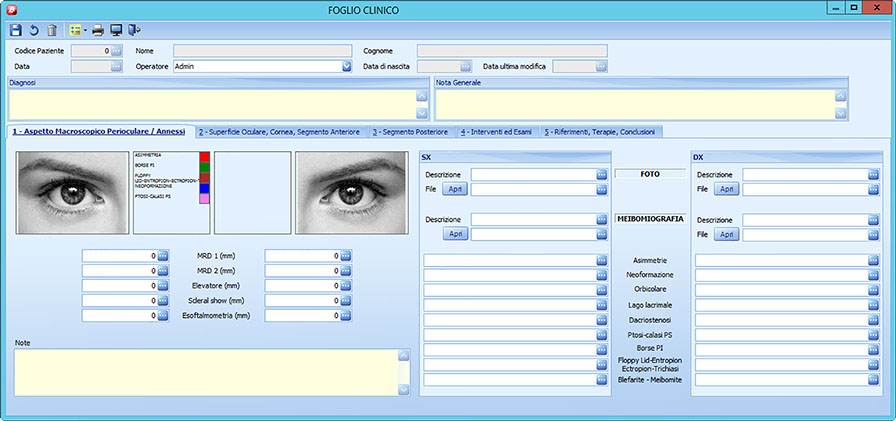Screen dimensions: 896x421
Task: Click Apri for the DX Meibomiografia file
Action: pyautogui.click(x=725, y=234)
